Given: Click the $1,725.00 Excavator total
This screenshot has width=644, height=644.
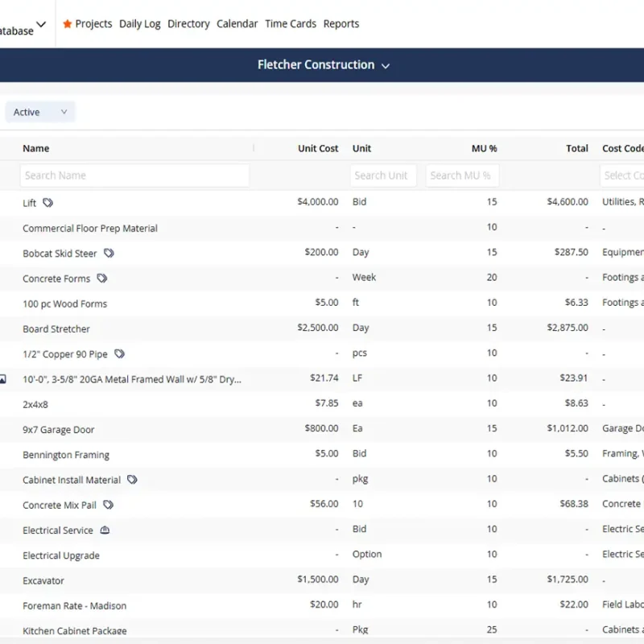Looking at the screenshot, I should pyautogui.click(x=568, y=579).
